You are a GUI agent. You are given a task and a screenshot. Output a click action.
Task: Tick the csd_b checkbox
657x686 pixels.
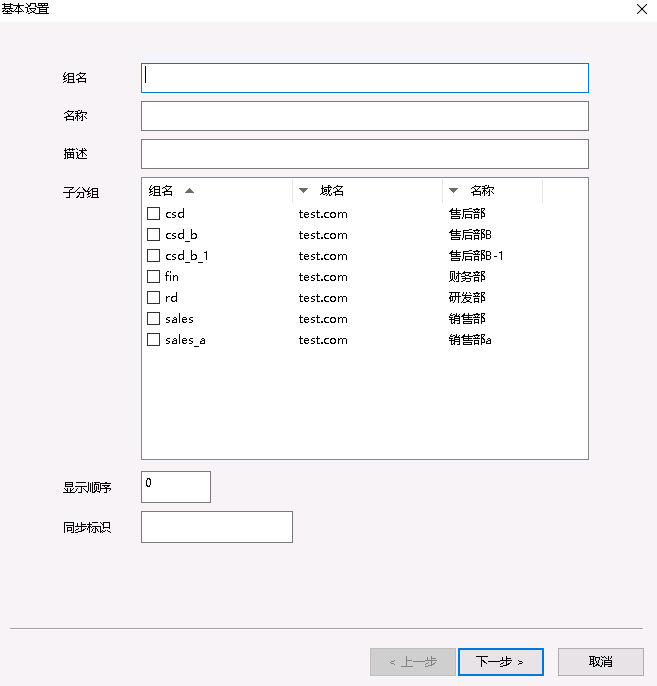click(154, 234)
